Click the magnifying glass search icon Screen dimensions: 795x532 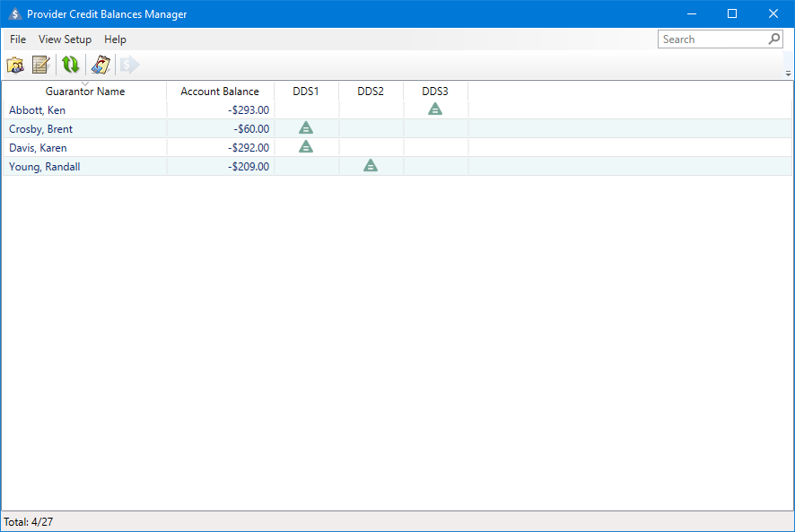coord(774,39)
